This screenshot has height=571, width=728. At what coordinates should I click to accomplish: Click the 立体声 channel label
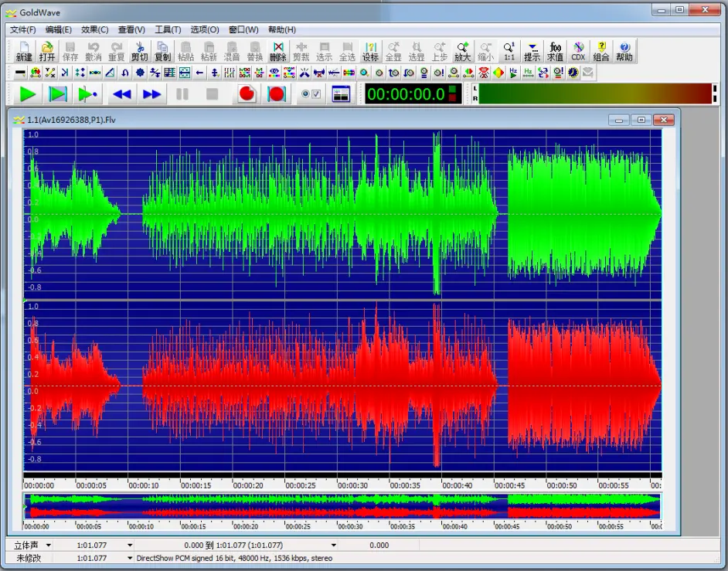(x=26, y=546)
